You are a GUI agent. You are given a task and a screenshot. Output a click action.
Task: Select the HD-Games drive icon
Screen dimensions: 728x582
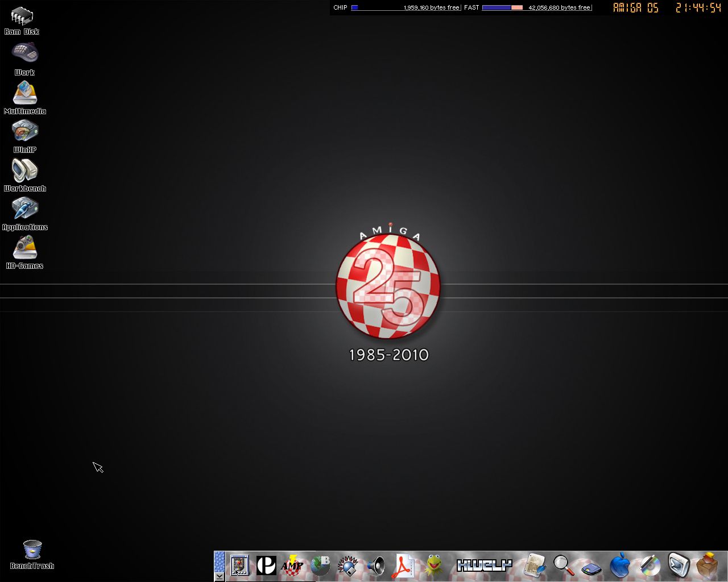click(x=24, y=252)
